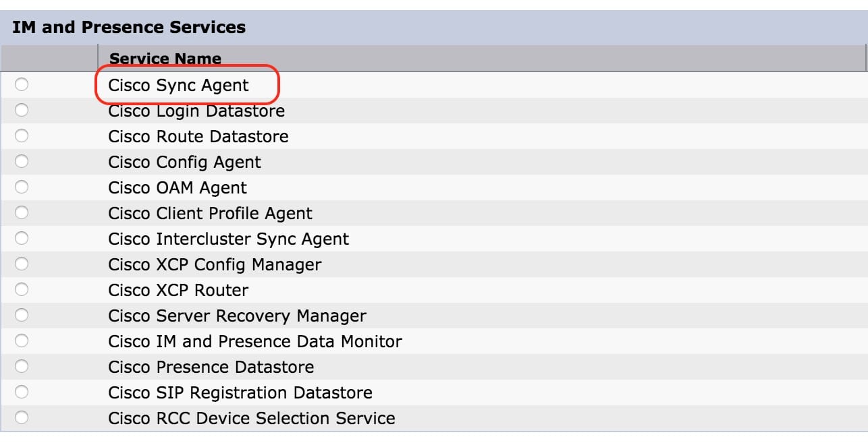The height and width of the screenshot is (445, 868).
Task: Select the Cisco OAM Agent radio button
Action: [x=22, y=187]
